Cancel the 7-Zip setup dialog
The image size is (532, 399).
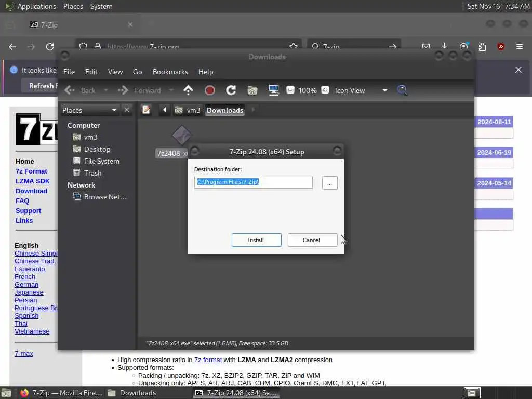click(x=312, y=240)
